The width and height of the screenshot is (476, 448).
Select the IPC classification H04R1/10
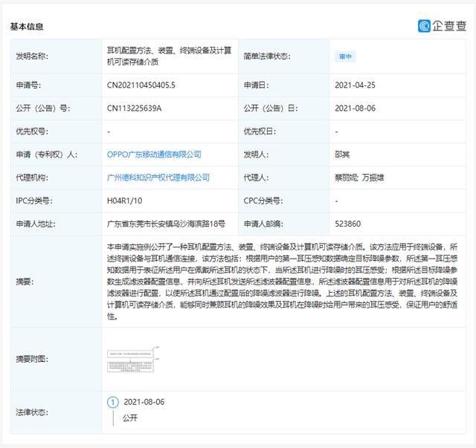124,201
